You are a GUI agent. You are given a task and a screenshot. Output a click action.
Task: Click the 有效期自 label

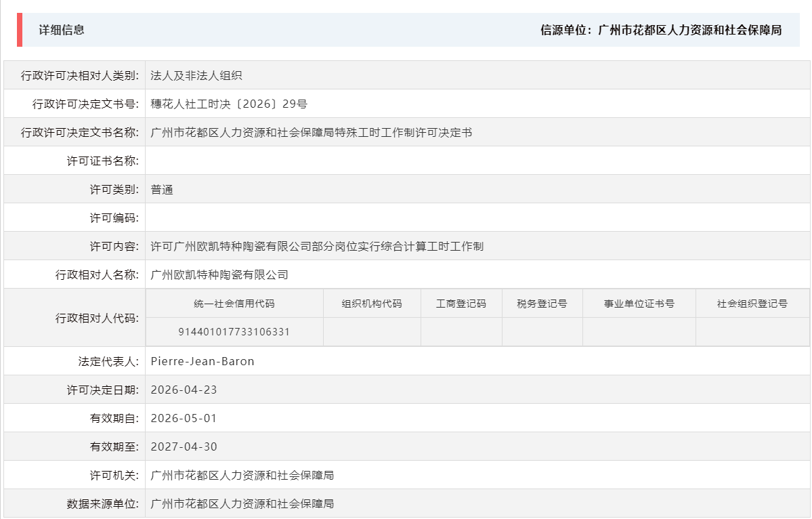[x=114, y=419]
